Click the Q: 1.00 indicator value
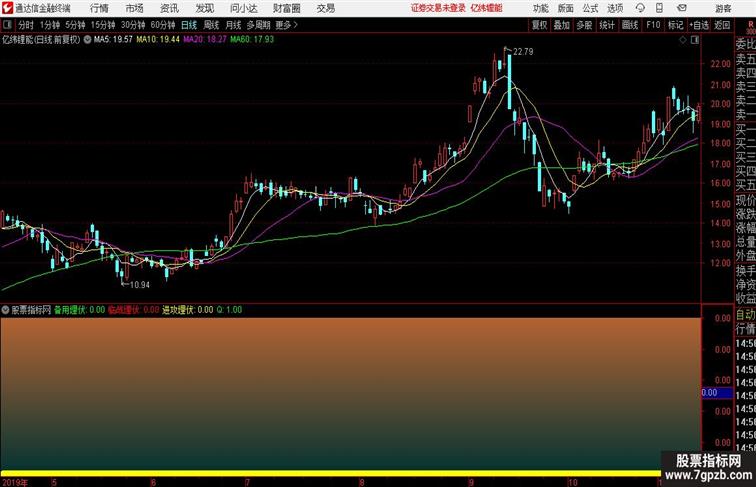Viewport: 756px width, 487px height. 229,310
